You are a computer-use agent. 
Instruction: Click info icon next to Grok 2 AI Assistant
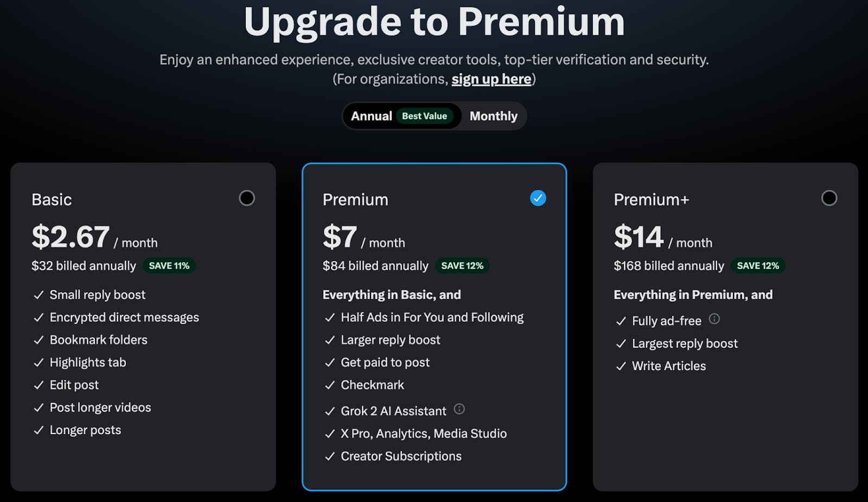tap(459, 409)
